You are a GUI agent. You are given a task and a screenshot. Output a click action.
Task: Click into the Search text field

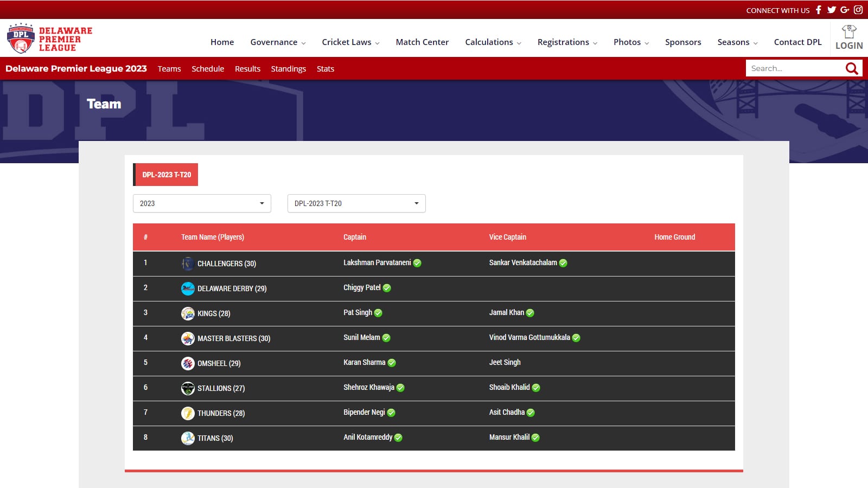click(x=794, y=68)
